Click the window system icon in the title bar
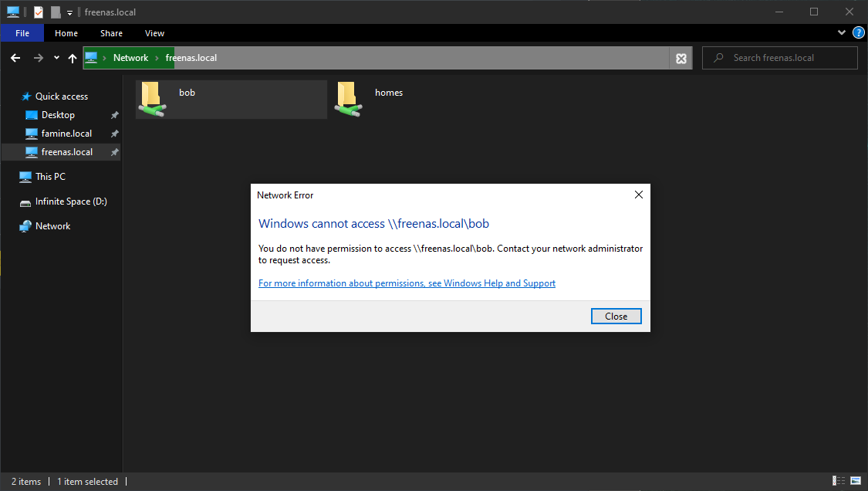 pyautogui.click(x=13, y=12)
